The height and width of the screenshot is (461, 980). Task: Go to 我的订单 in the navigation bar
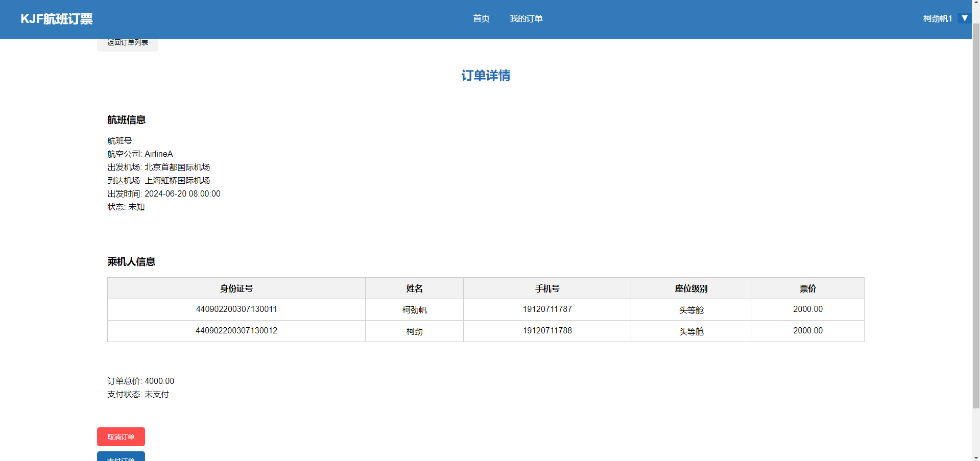click(525, 19)
